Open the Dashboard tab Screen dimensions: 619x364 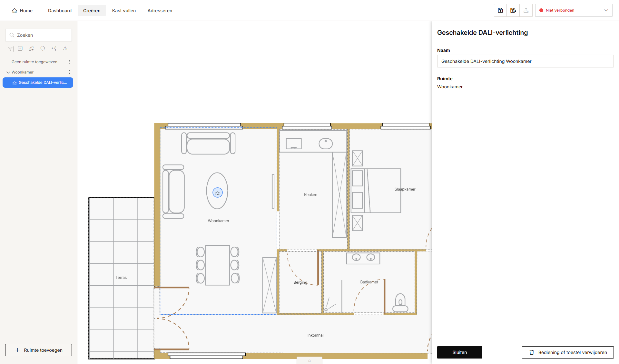60,11
